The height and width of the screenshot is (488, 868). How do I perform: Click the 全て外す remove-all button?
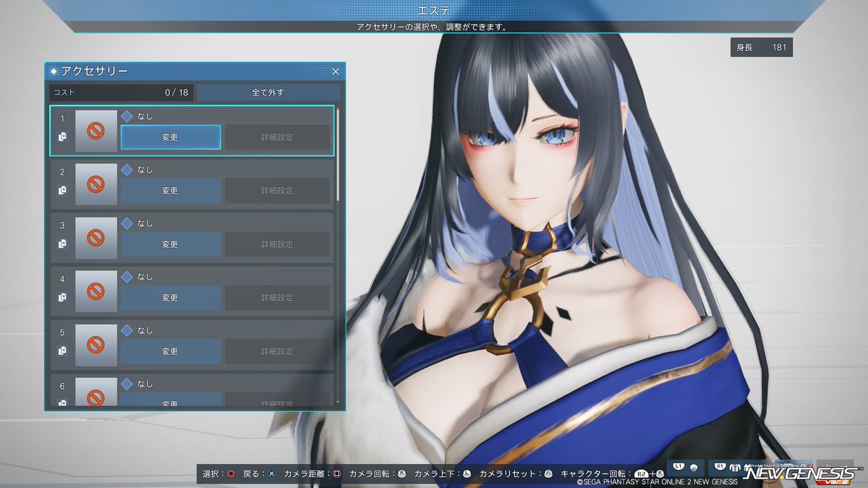tap(268, 93)
